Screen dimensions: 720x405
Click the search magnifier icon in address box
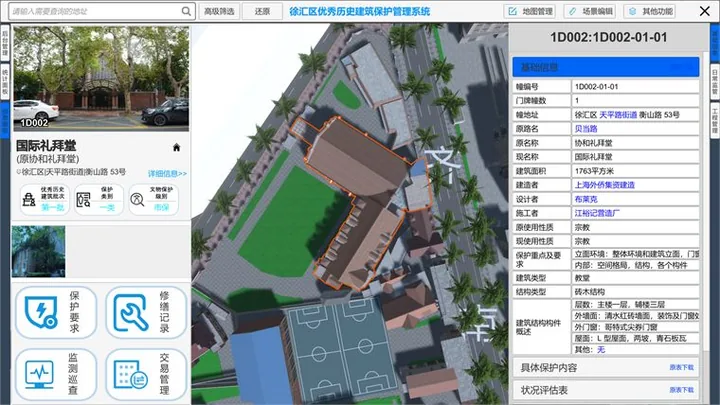coord(186,11)
